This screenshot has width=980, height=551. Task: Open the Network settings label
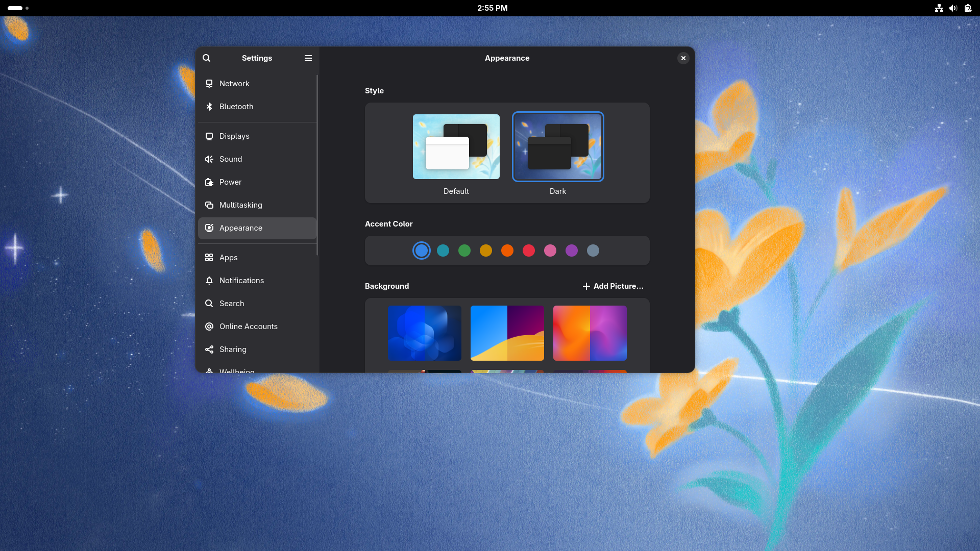[x=234, y=84]
